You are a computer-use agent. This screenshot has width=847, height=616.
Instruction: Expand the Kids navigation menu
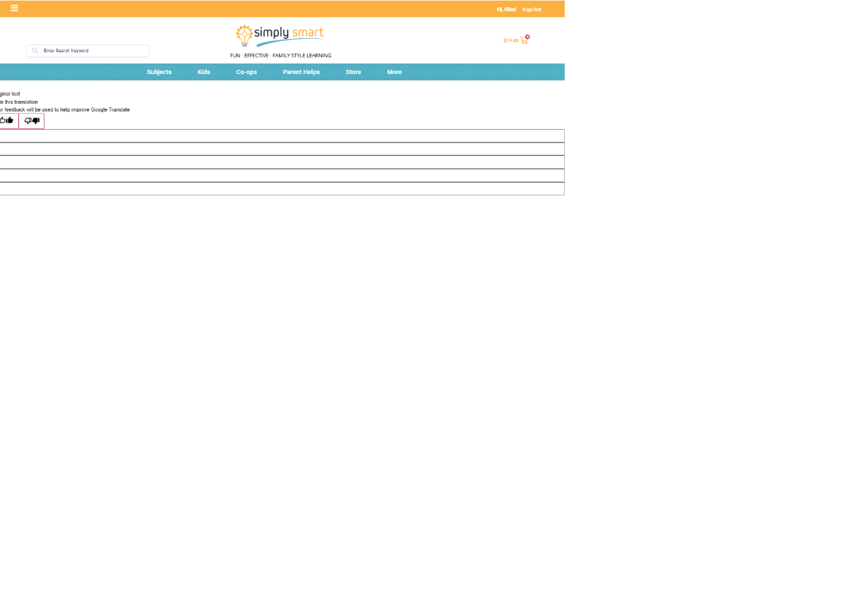tap(204, 72)
